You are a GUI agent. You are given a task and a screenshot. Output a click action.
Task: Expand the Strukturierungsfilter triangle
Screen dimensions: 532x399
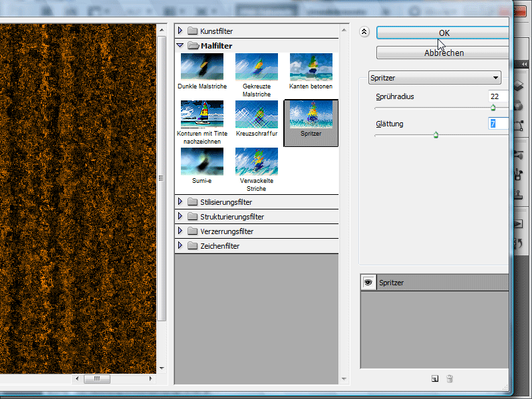click(x=180, y=217)
